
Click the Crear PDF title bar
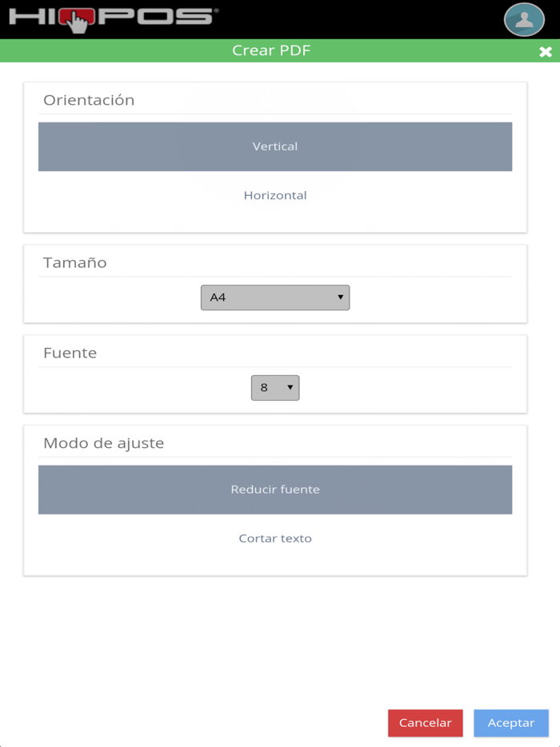click(272, 50)
